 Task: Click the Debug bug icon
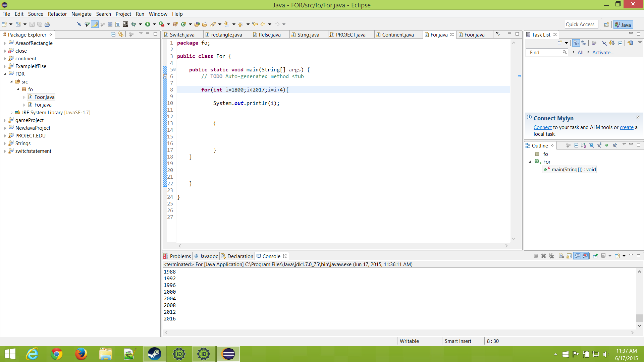click(x=133, y=24)
